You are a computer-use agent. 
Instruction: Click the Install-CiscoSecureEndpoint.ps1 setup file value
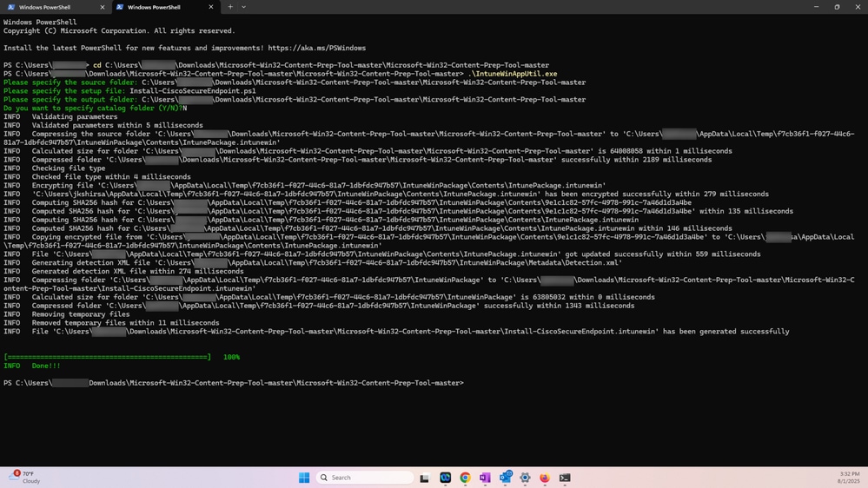(x=193, y=90)
